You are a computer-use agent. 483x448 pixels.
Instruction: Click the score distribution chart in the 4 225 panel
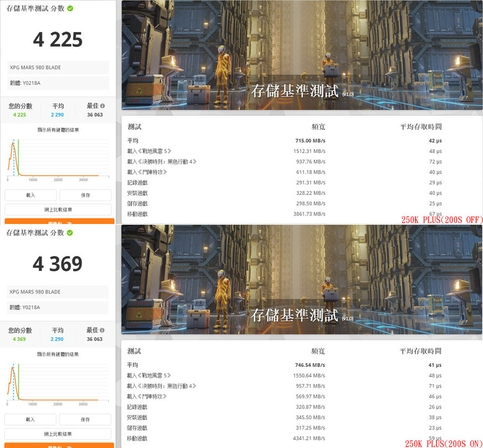pyautogui.click(x=58, y=160)
